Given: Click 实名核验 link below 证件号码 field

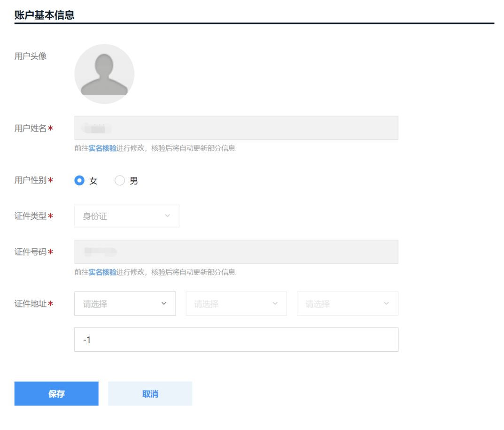Looking at the screenshot, I should [x=102, y=272].
